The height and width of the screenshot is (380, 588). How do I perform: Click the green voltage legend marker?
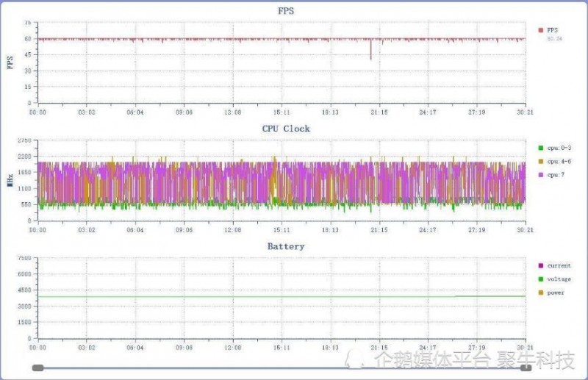point(540,279)
